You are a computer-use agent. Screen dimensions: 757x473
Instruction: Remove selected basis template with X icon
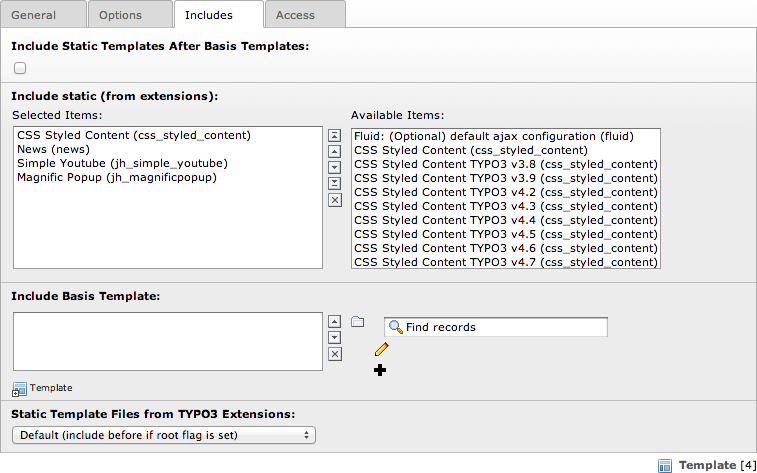(335, 354)
